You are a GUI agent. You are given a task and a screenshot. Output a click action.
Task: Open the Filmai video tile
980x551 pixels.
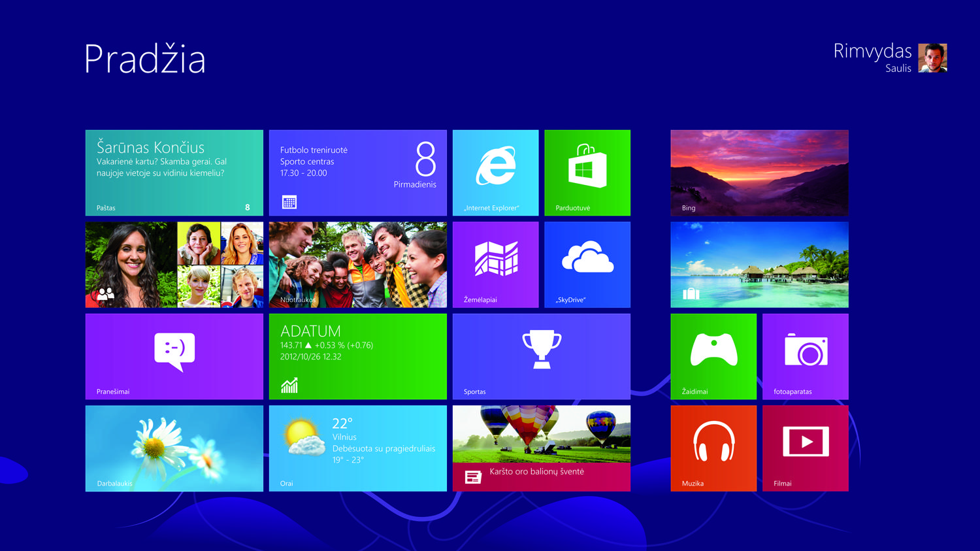point(805,448)
